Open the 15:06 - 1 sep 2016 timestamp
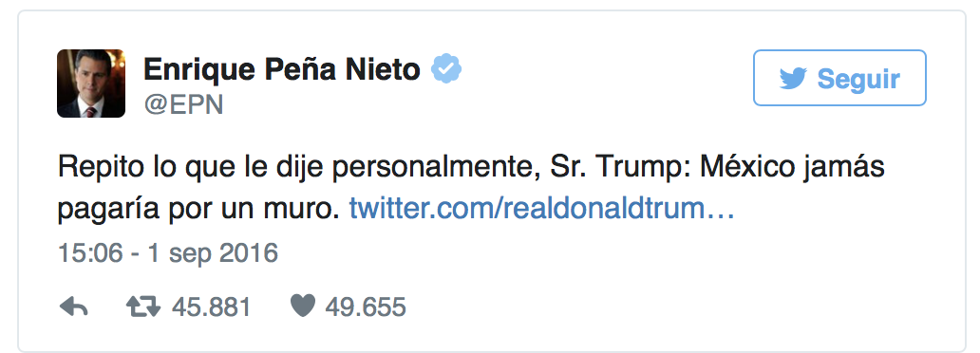 coord(167,253)
